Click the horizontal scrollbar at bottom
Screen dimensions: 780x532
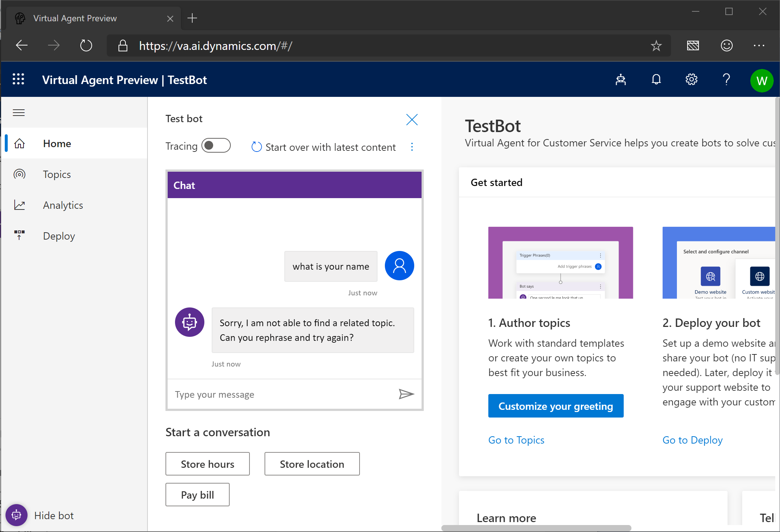pos(536,528)
